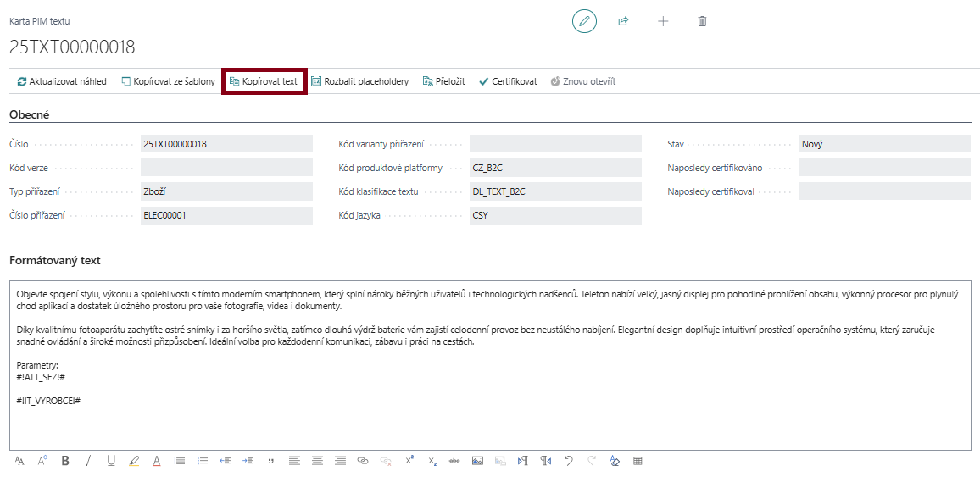980x499 pixels.
Task: Choose Rozbalit placeholdery action
Action: 359,82
